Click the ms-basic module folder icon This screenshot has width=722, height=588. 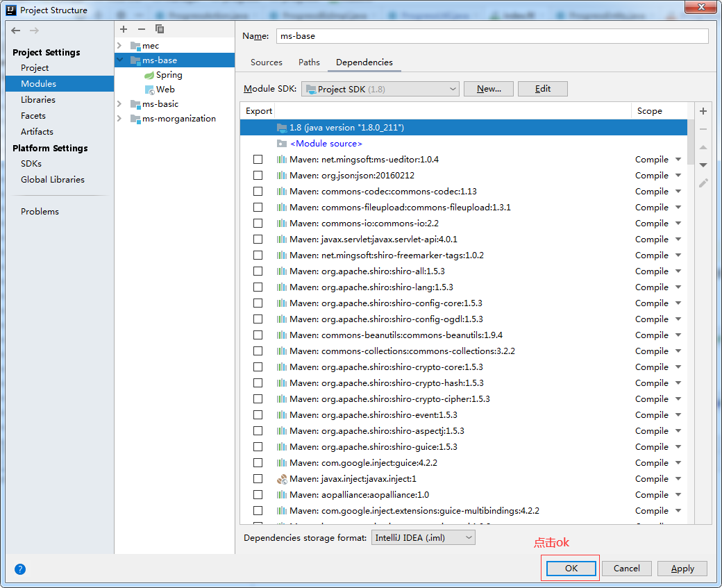point(135,104)
